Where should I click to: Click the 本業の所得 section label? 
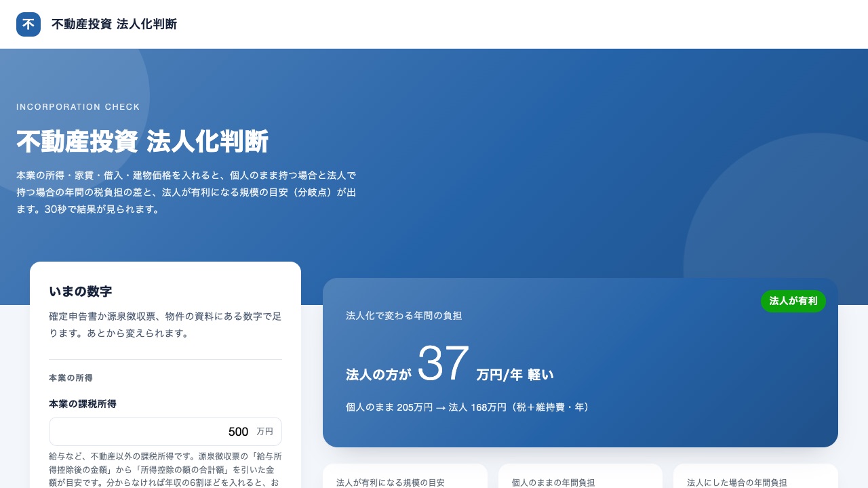[x=71, y=378]
